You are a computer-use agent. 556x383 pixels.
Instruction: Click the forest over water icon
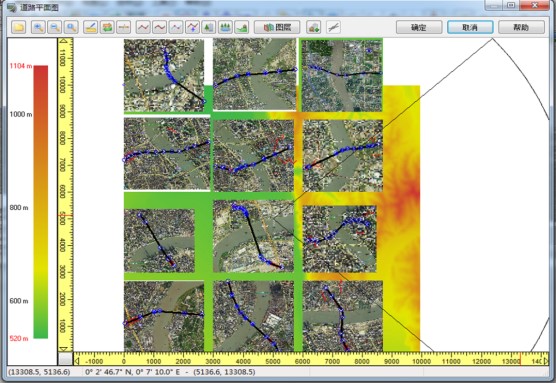click(225, 27)
